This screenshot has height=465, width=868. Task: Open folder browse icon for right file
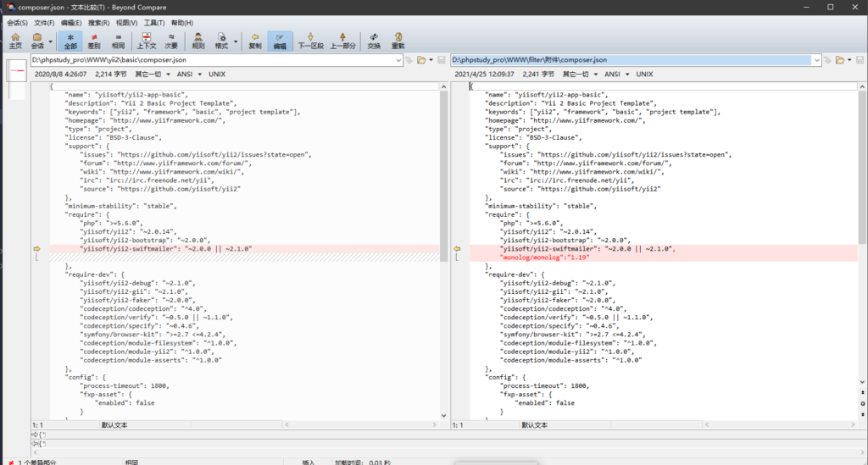click(x=840, y=60)
